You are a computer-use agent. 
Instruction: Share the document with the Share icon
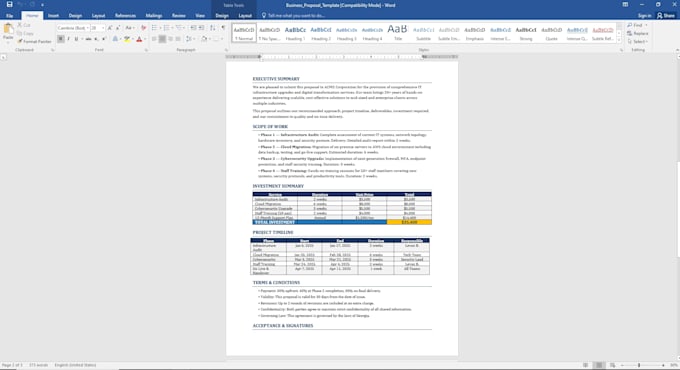point(666,16)
